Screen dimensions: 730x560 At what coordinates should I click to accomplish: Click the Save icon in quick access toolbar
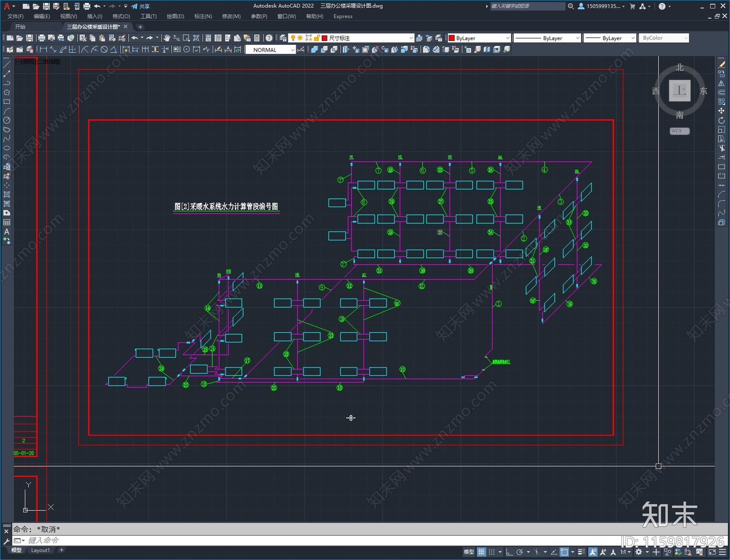pyautogui.click(x=46, y=6)
